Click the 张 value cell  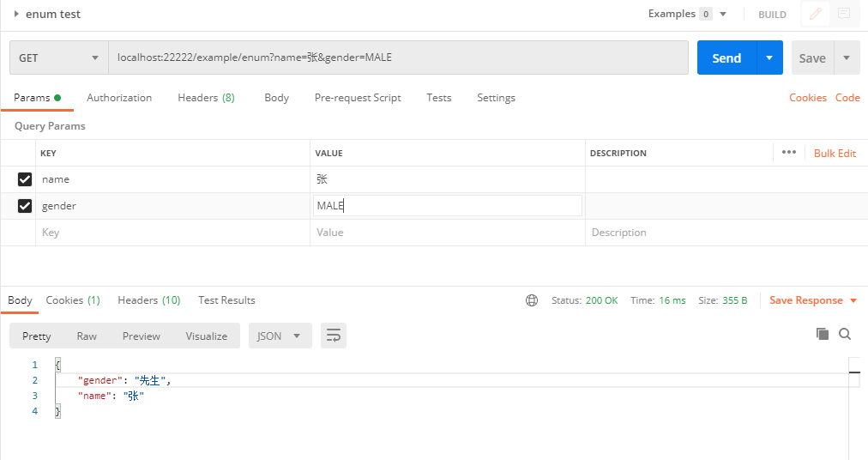click(447, 179)
